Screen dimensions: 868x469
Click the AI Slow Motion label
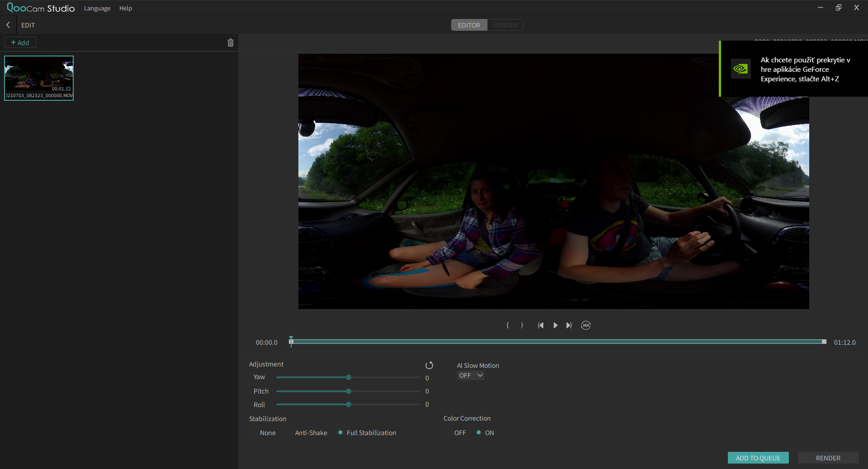coord(478,366)
